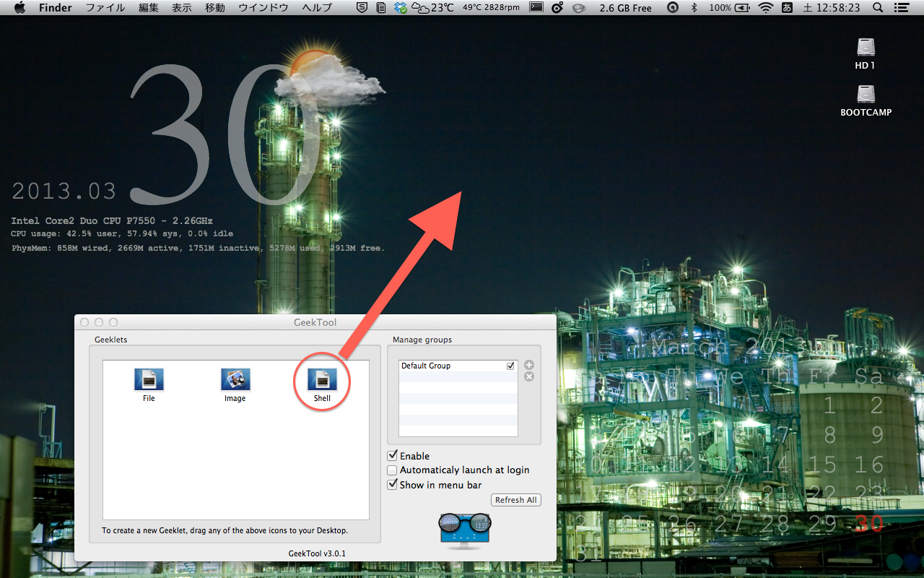Open the weather 23℃ menu bar item
Screen dimensions: 924x578
(x=433, y=8)
